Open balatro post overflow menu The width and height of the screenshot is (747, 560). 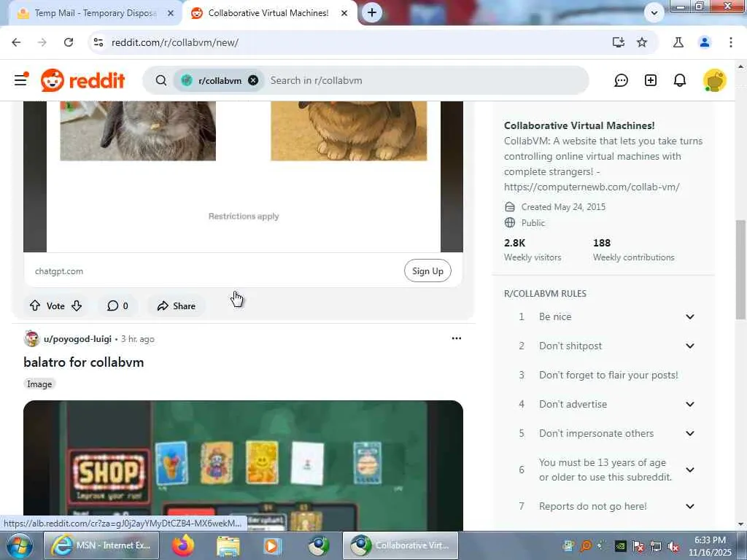[x=457, y=338]
